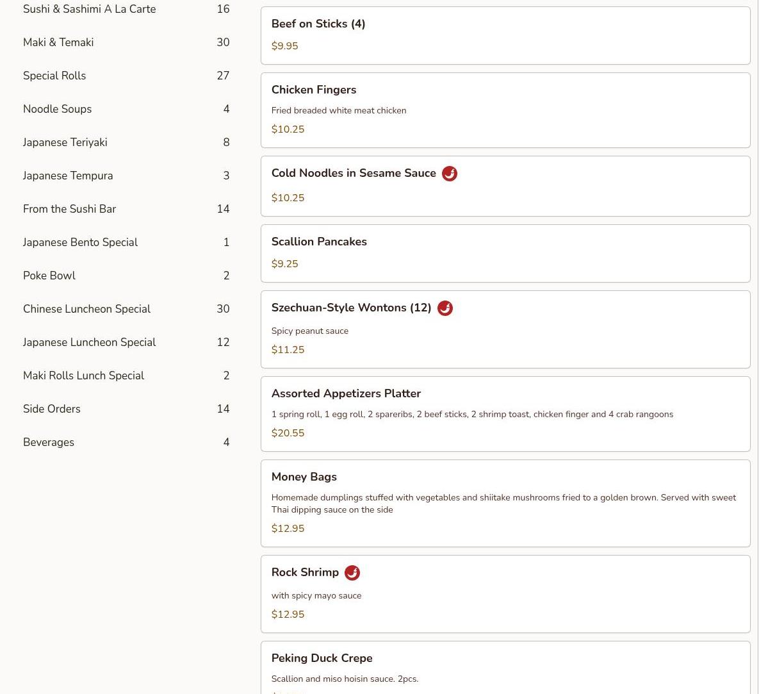Viewport: 784px width, 694px height.
Task: Open Cold Noodles in Sesame Sauce item
Action: 505,186
